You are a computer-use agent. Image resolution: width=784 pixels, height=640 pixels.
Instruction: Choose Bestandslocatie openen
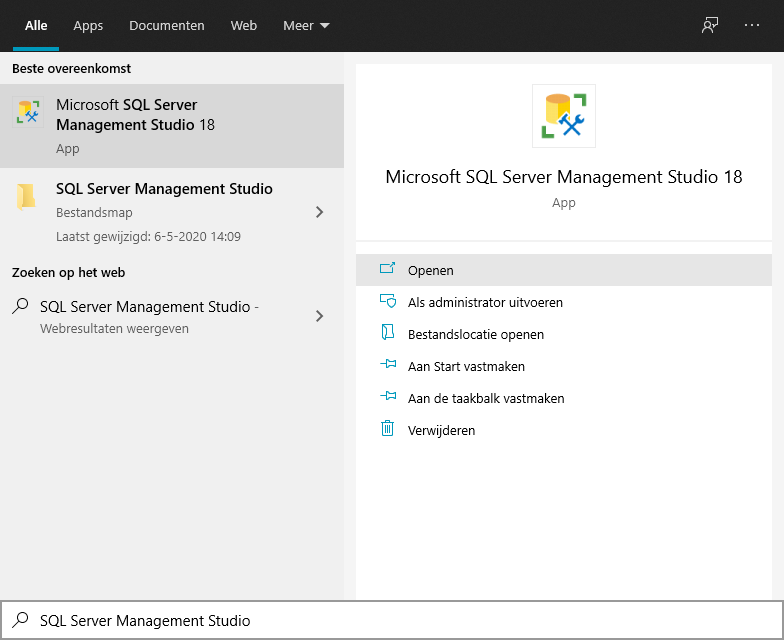click(564, 334)
